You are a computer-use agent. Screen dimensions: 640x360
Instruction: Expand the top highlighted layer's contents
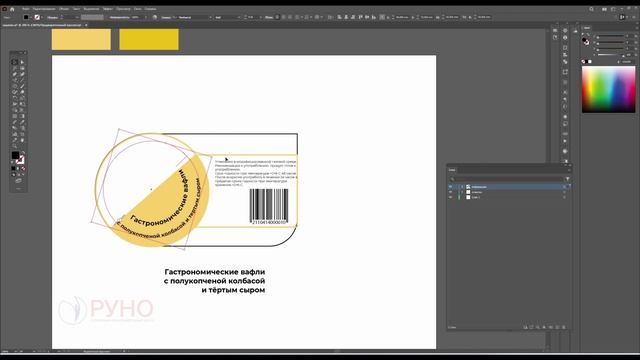[x=462, y=187]
